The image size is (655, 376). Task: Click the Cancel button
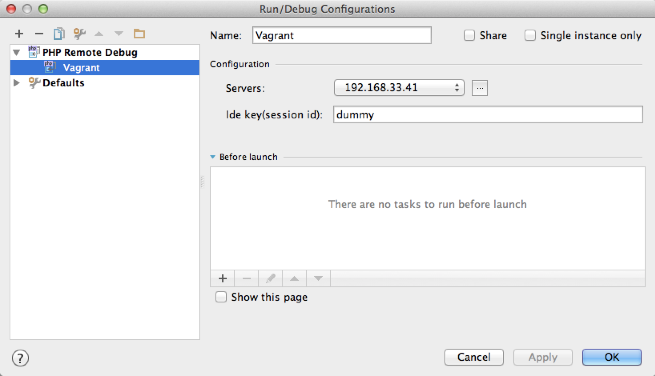(474, 357)
